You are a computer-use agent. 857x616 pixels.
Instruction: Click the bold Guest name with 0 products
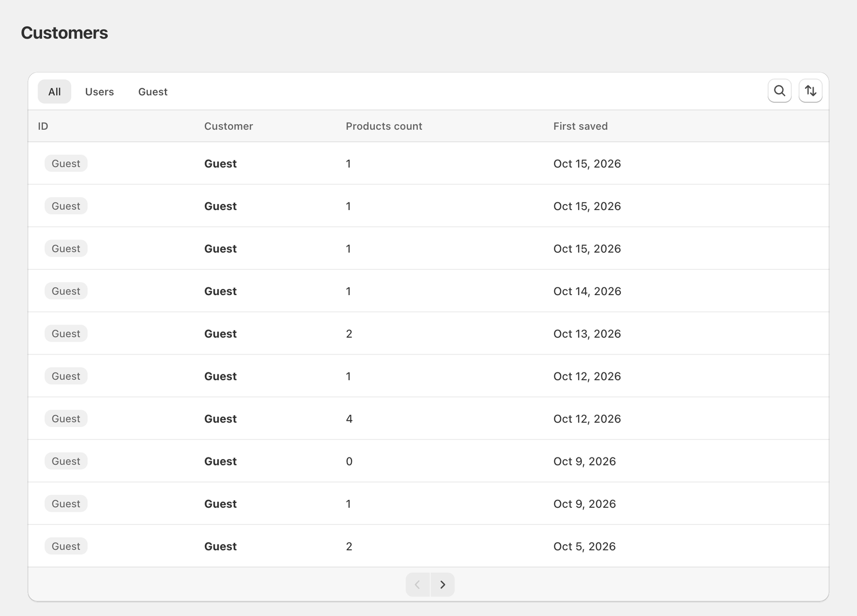click(221, 461)
